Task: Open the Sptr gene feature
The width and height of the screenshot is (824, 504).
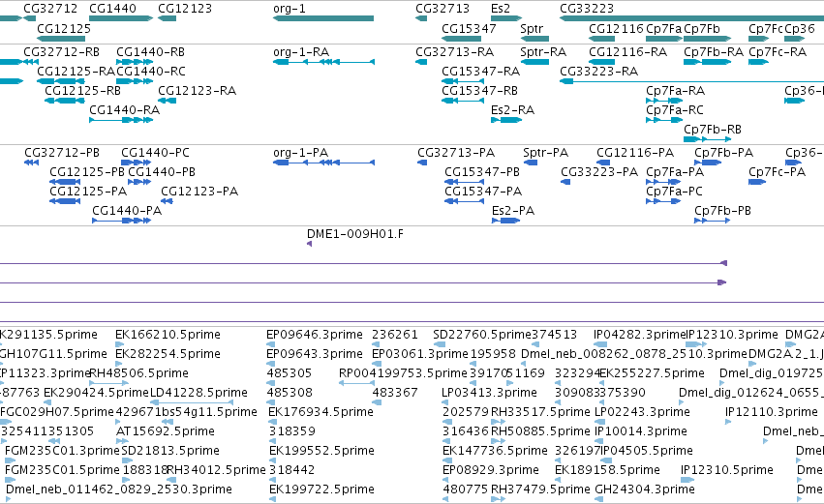Action: coord(534,39)
